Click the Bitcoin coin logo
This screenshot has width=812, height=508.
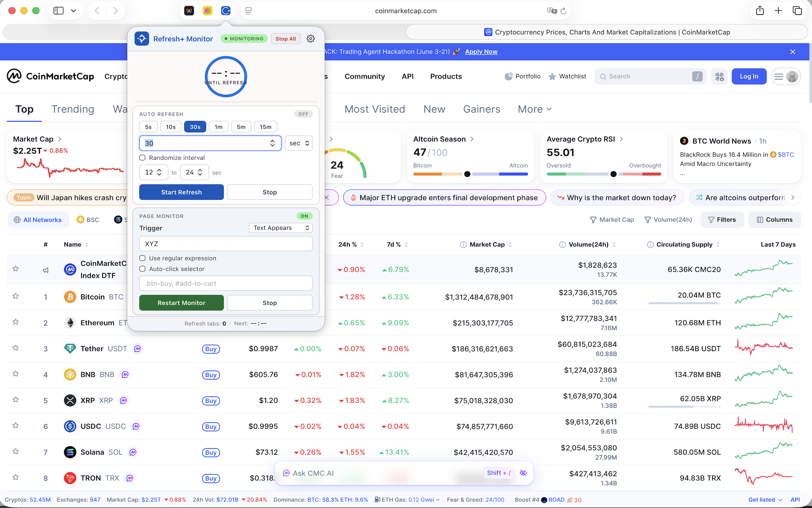coord(70,297)
